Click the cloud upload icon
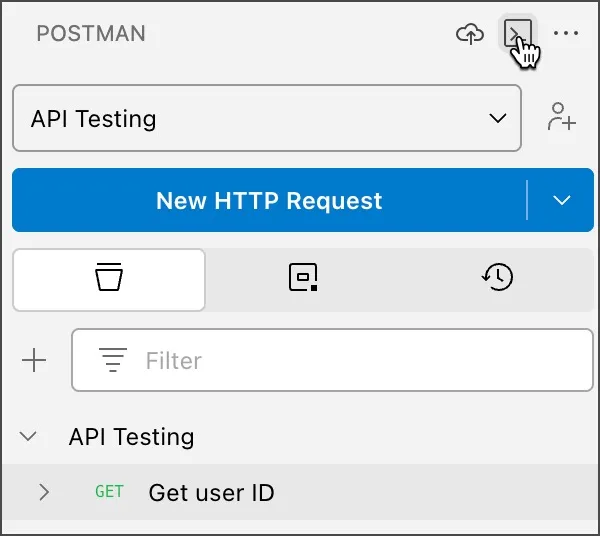 [x=470, y=34]
